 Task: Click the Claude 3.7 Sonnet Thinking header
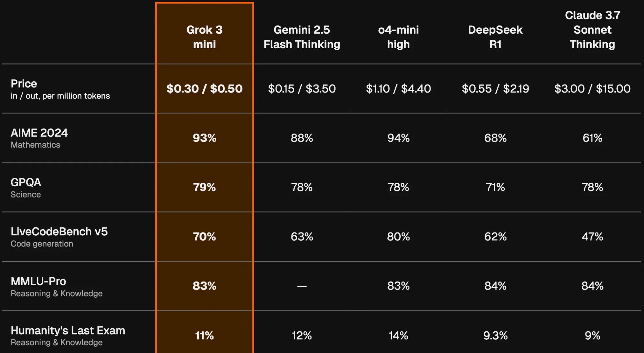point(592,30)
